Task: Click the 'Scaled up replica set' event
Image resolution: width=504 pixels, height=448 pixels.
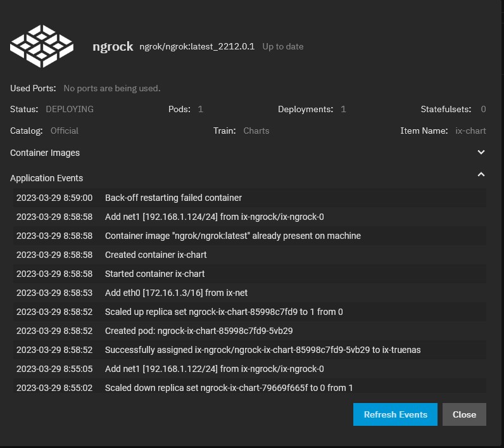Action: pyautogui.click(x=224, y=312)
